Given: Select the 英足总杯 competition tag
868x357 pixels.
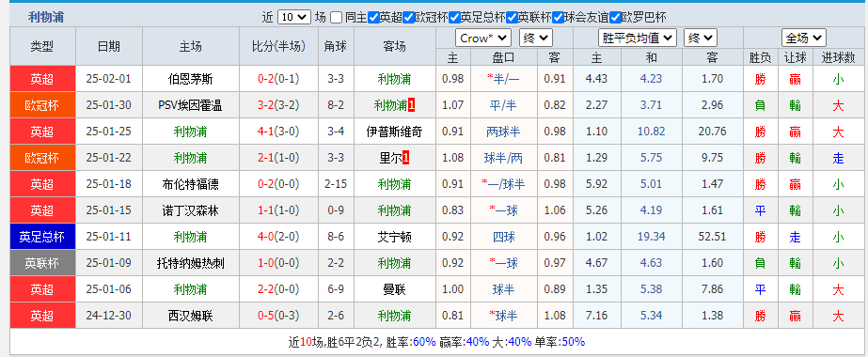Looking at the screenshot, I should coord(42,238).
